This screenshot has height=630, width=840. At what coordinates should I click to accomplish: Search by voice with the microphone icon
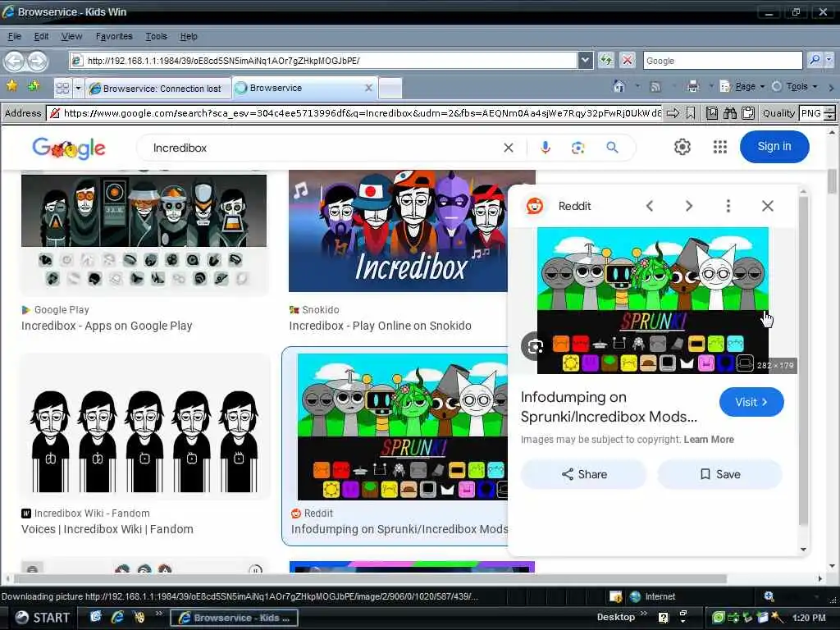point(546,148)
